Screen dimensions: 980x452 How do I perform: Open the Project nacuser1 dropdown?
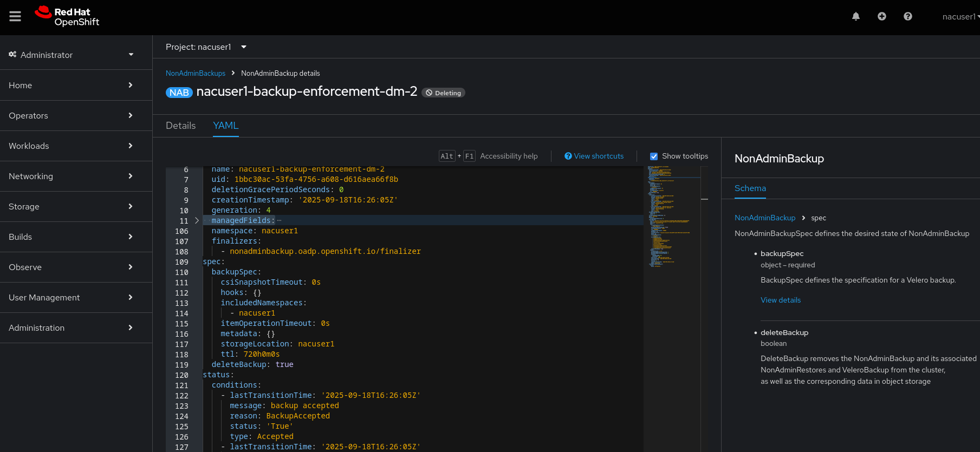pyautogui.click(x=206, y=47)
